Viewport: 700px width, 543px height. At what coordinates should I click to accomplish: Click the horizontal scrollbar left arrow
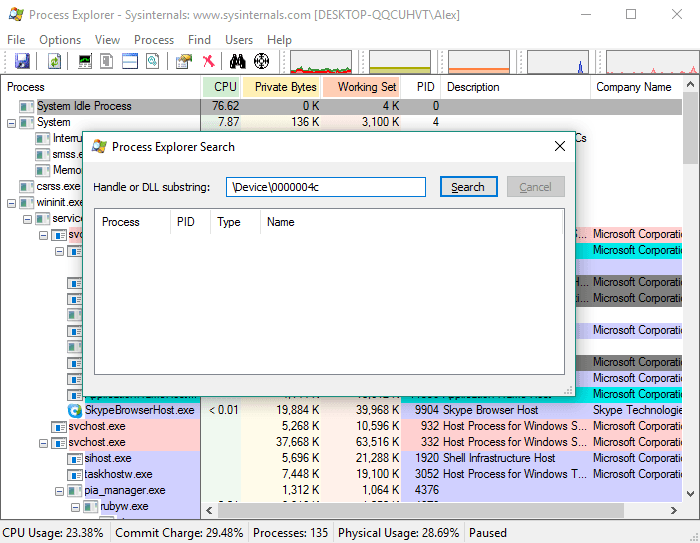click(209, 510)
